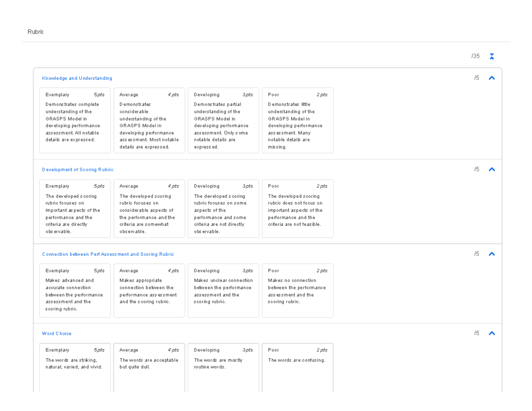The height and width of the screenshot is (411, 532).
Task: Select Average rating for Knowledge and Understanding
Action: coord(149,121)
